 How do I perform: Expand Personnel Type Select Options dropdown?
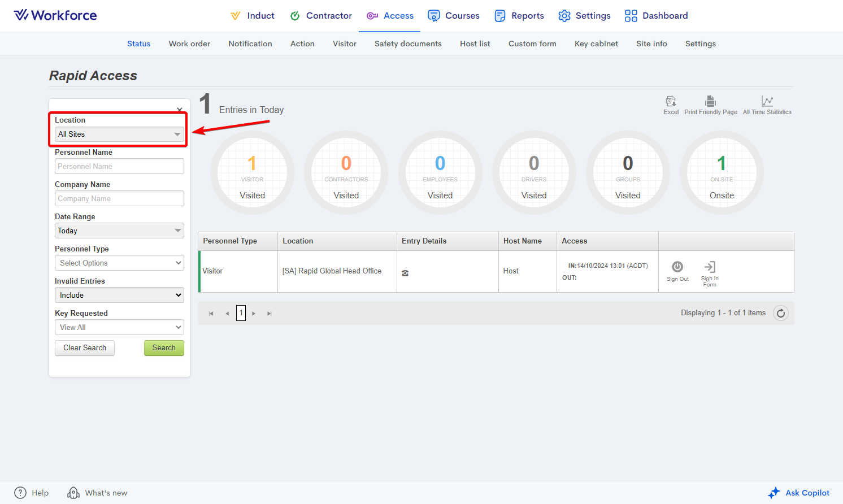(119, 263)
